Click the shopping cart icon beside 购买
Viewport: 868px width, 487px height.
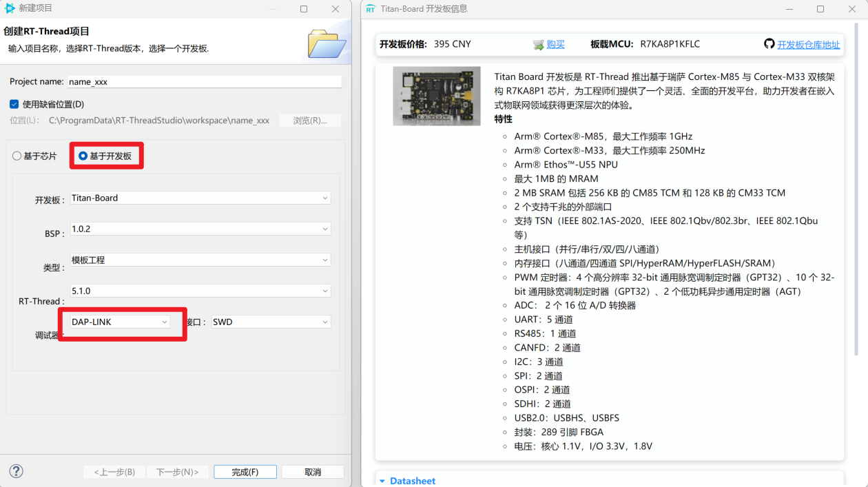(539, 45)
